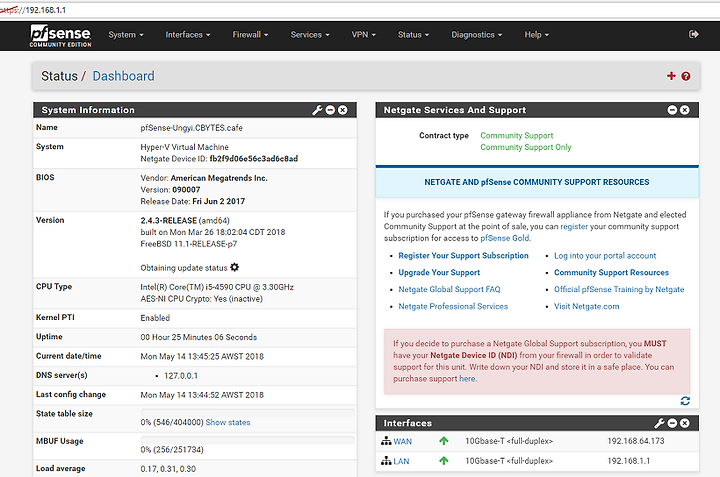Screen dimensions: 720x477
Task: Click Log into your portal account
Action: tap(605, 256)
